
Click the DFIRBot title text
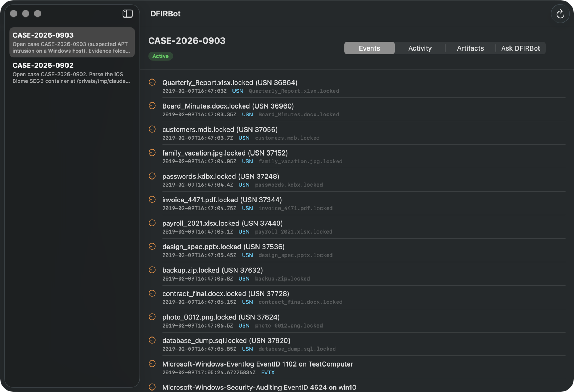(165, 14)
